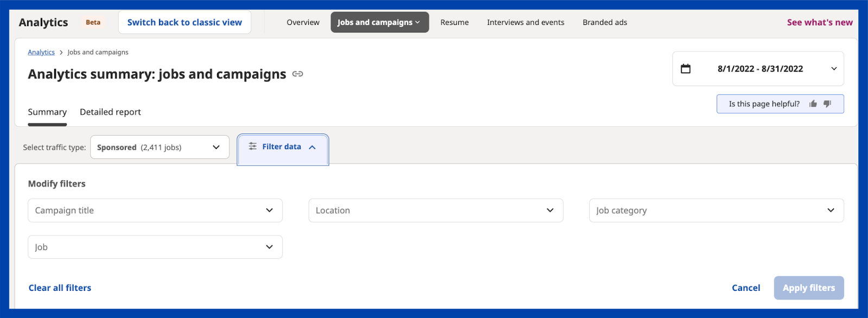Copy page link via chain icon
This screenshot has height=318, width=868.
pyautogui.click(x=297, y=74)
